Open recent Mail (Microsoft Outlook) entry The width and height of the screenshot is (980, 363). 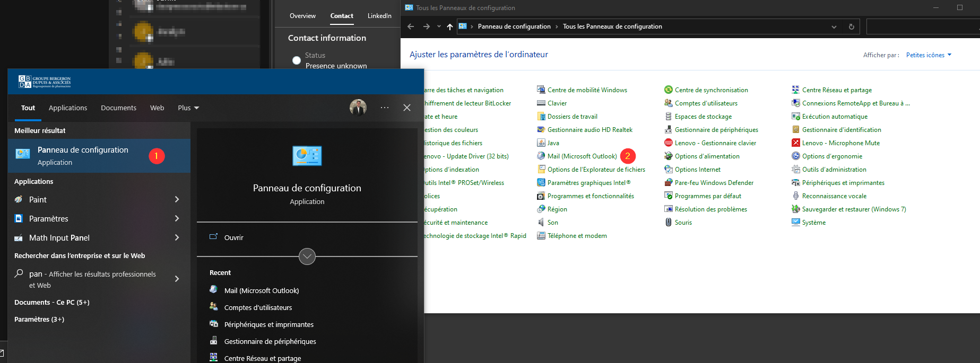click(x=255, y=290)
